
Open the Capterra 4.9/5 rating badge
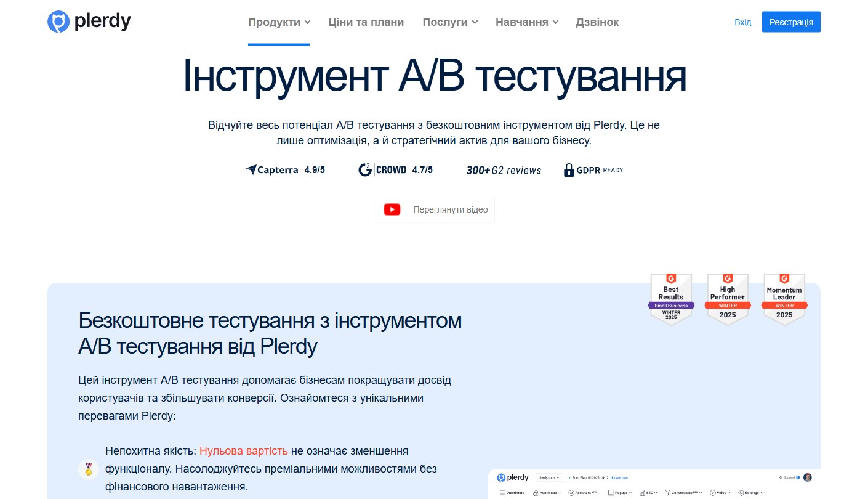click(285, 170)
